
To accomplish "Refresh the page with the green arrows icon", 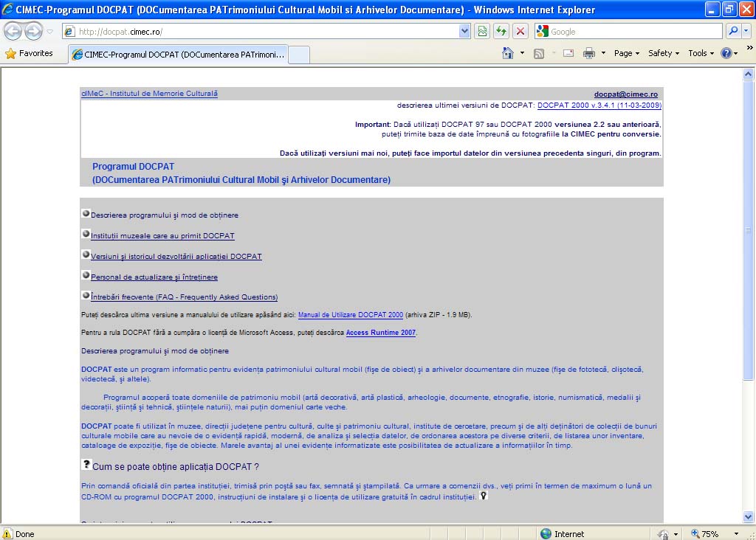I will click(x=501, y=32).
